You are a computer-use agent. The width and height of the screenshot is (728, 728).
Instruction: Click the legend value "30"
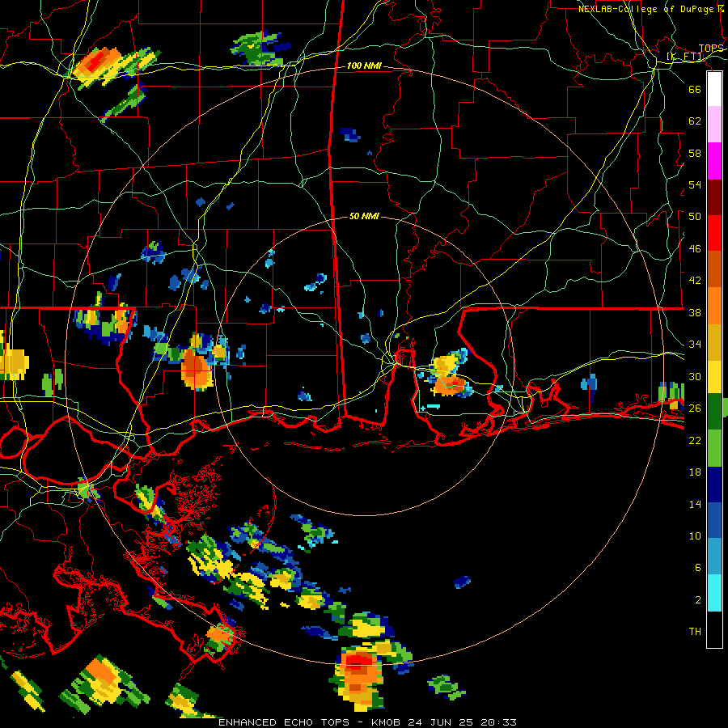click(x=695, y=376)
